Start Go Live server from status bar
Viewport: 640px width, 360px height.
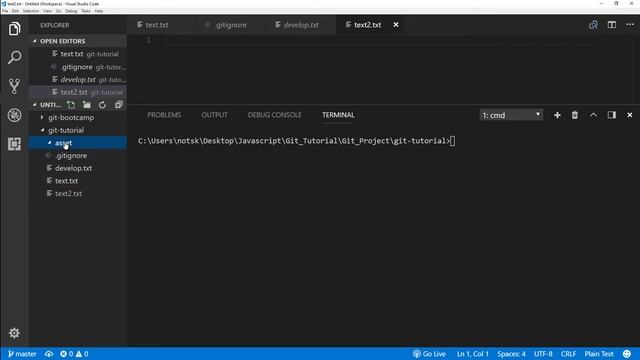point(429,354)
